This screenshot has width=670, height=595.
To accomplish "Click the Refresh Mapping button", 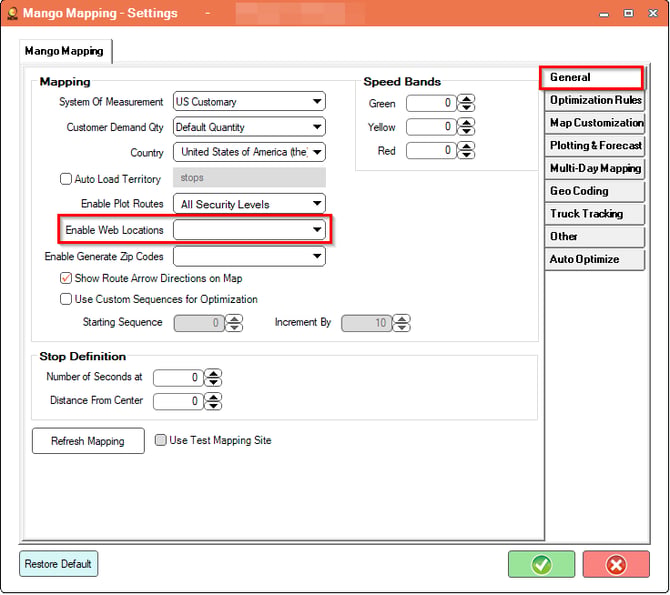I will (x=88, y=441).
